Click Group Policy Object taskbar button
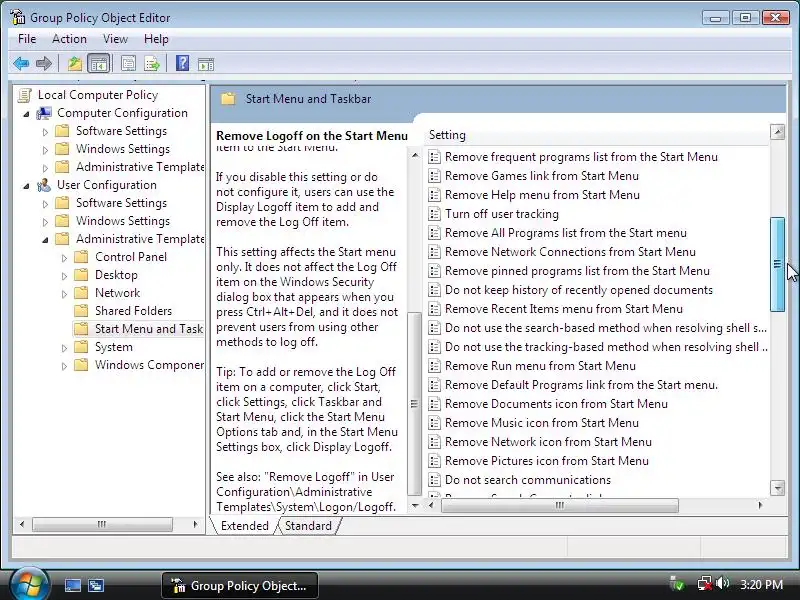Screen dimensions: 800x600 [240, 585]
